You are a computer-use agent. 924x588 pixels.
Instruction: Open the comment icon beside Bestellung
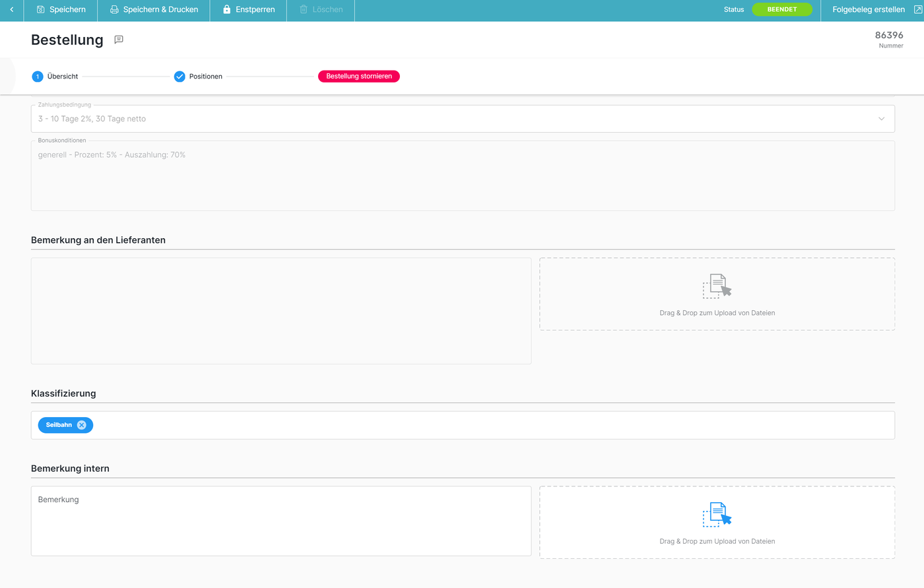pos(119,40)
